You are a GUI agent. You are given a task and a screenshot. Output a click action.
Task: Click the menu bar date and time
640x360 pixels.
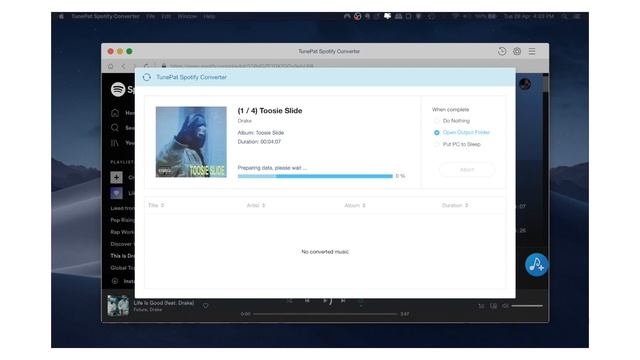click(x=529, y=16)
